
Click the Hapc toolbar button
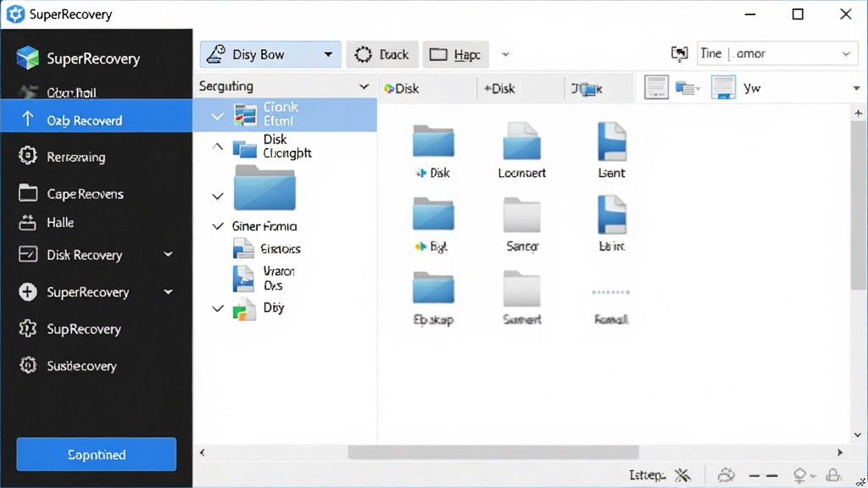point(455,54)
